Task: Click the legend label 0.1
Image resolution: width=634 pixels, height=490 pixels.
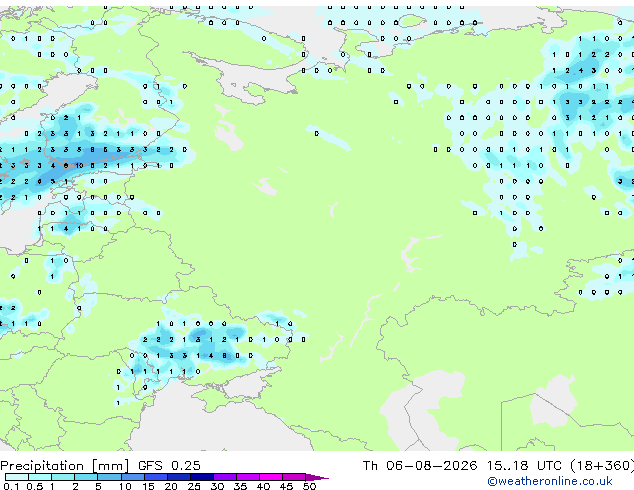Action: [11, 486]
